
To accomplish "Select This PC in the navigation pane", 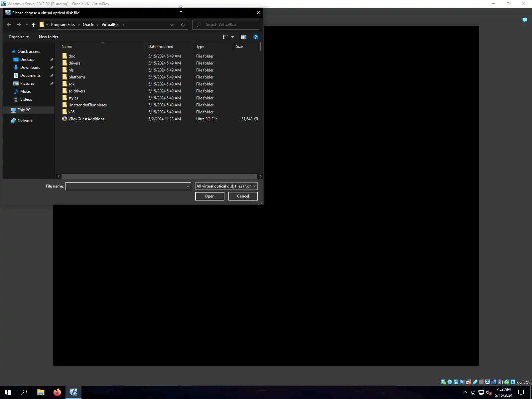I will (24, 110).
